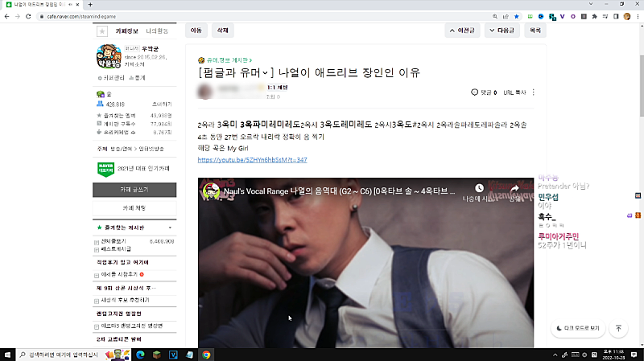The height and width of the screenshot is (361, 644).
Task: Open the tab search chevron
Action: [591, 4]
